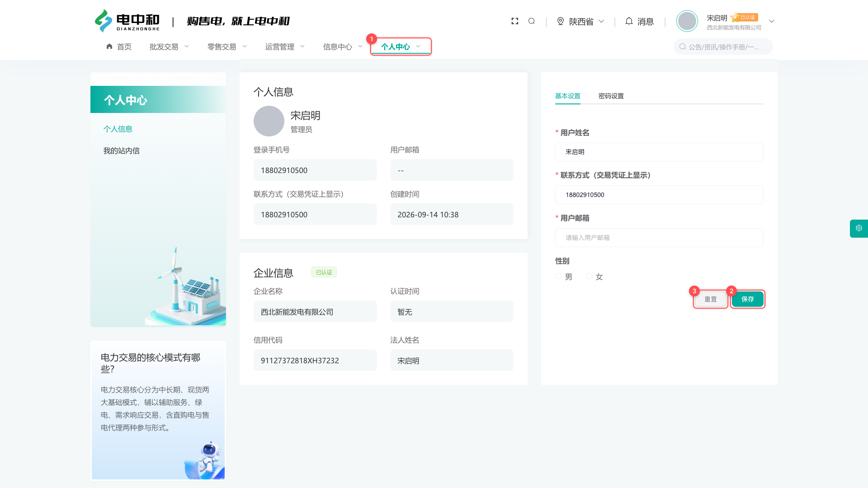The height and width of the screenshot is (488, 868).
Task: Toggle fullscreen mode icon
Action: (x=514, y=21)
